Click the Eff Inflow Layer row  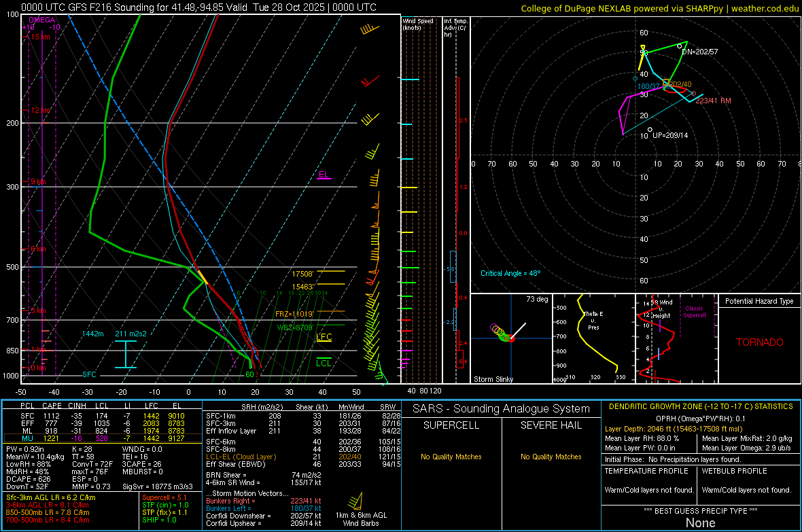point(303,431)
